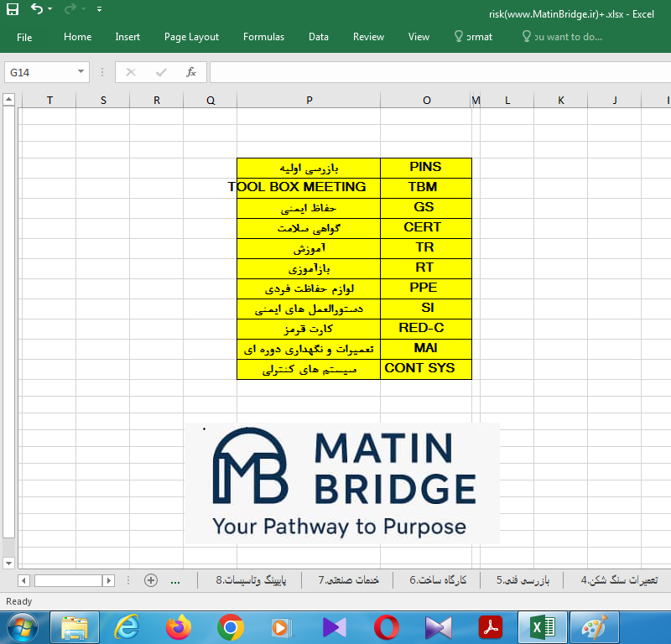Viewport: 671px width, 644px height.
Task: Select the CONT SYS cell in the table
Action: (426, 369)
